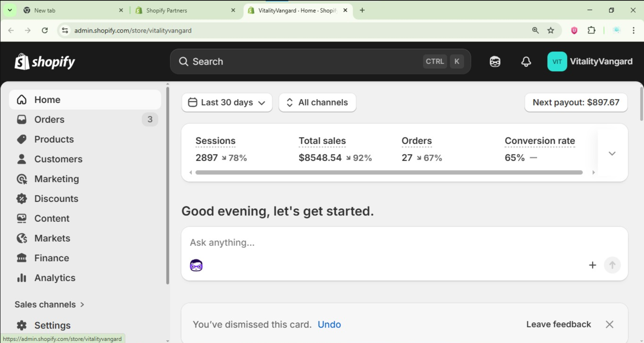644x343 pixels.
Task: Click the browser zoom magnifier icon
Action: [535, 30]
